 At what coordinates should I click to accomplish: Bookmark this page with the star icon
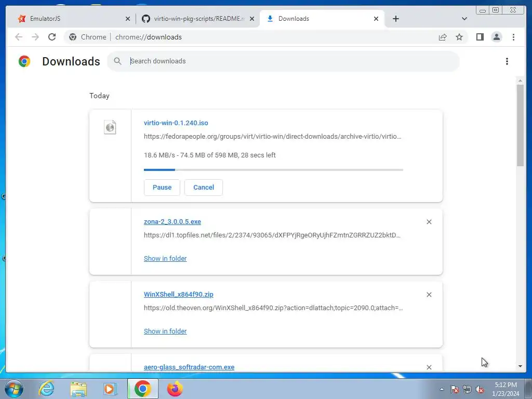tap(459, 37)
